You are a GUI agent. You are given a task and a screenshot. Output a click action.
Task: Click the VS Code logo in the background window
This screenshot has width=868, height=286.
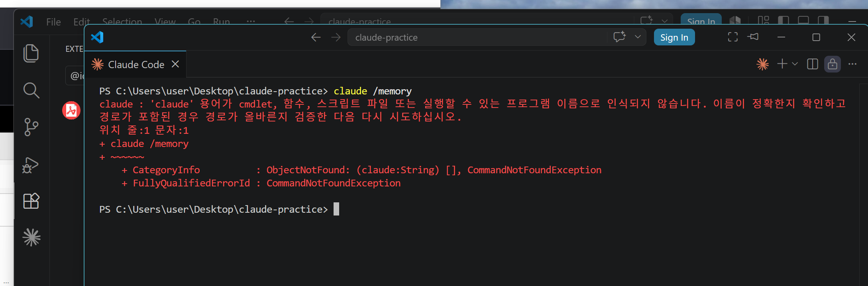pyautogui.click(x=27, y=22)
